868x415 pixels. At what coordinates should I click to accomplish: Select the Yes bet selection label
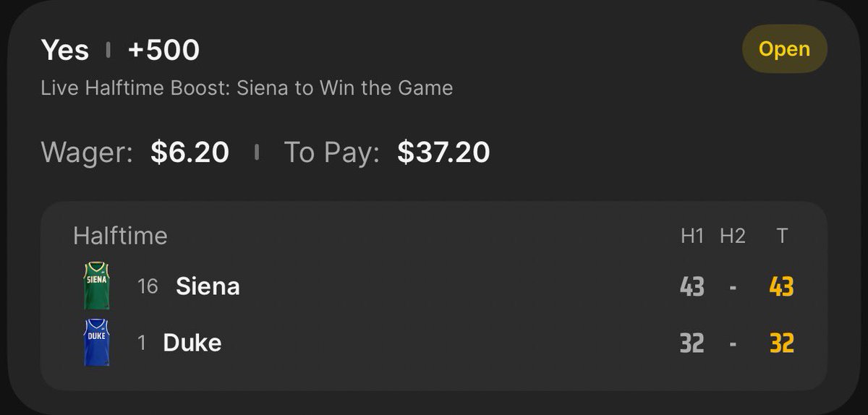65,50
